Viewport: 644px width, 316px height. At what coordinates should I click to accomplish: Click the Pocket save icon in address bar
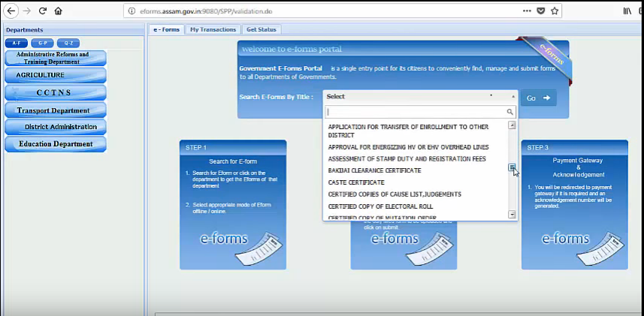540,11
